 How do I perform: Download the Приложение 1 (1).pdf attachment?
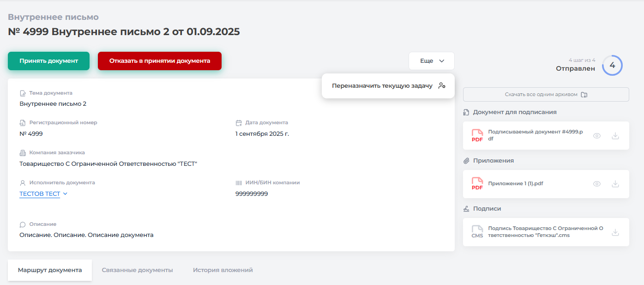(x=615, y=184)
